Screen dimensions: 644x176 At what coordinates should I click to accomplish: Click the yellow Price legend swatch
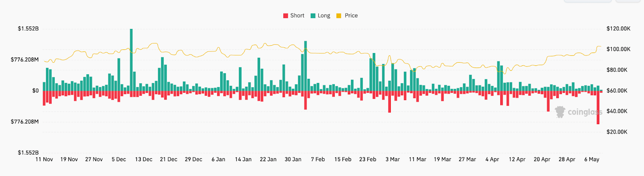click(x=339, y=16)
